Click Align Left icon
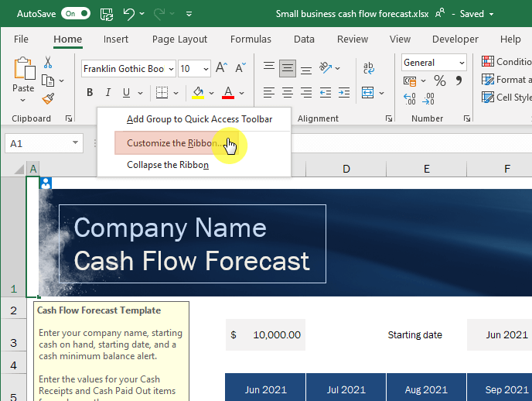532x401 pixels. (x=269, y=92)
